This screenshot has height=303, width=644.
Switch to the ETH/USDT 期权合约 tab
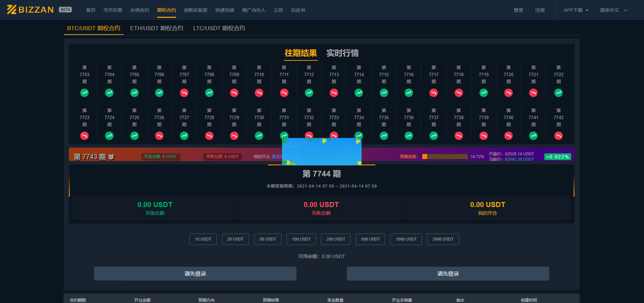[156, 28]
